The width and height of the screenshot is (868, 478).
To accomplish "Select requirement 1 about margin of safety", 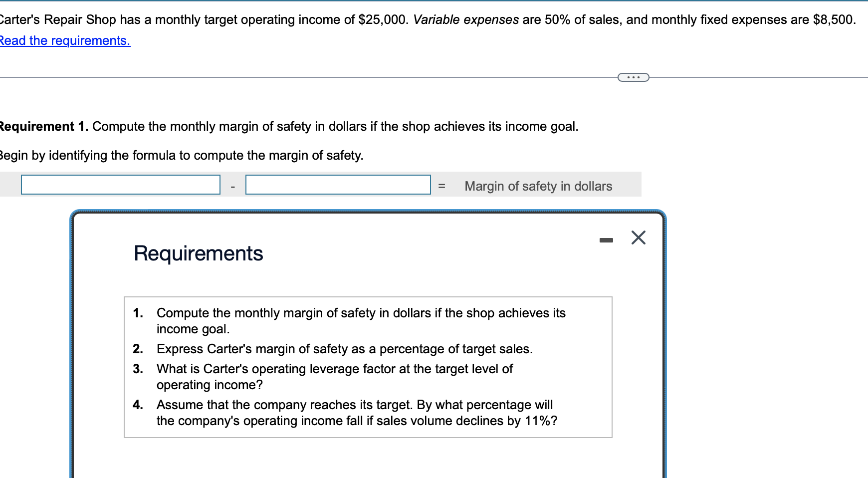I will coord(361,320).
